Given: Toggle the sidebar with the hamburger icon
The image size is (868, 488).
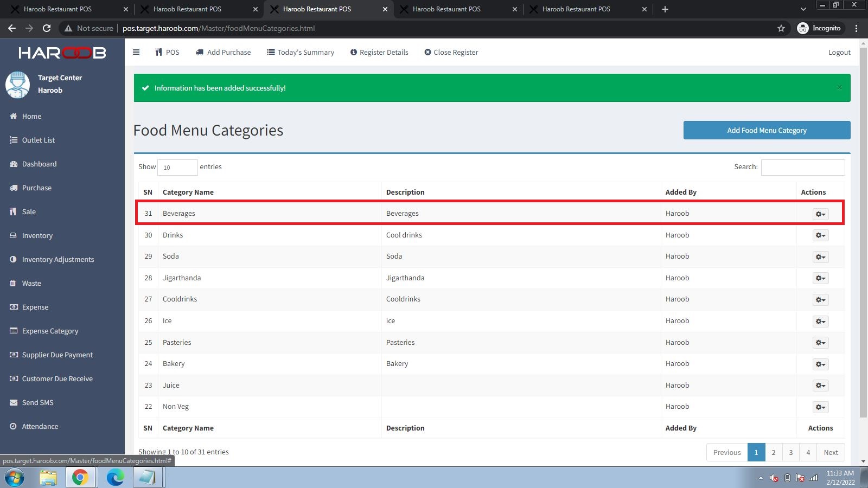Looking at the screenshot, I should [136, 52].
